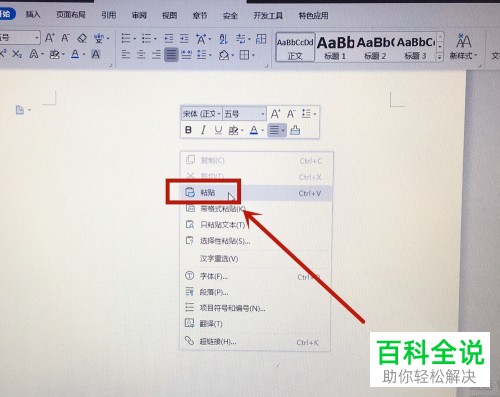Click mini toolbar increase font size
This screenshot has height=397, width=500.
(x=275, y=114)
